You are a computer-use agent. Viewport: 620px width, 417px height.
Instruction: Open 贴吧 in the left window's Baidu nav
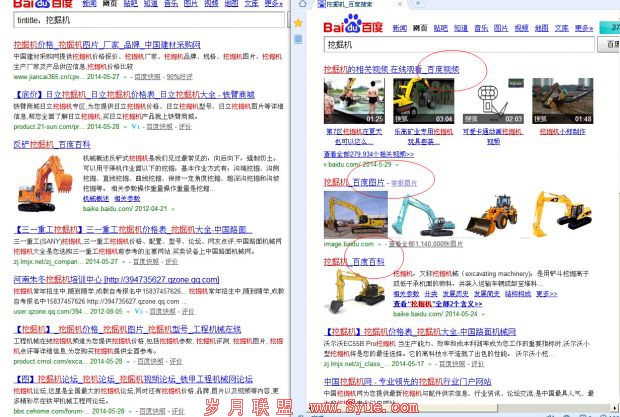point(130,4)
